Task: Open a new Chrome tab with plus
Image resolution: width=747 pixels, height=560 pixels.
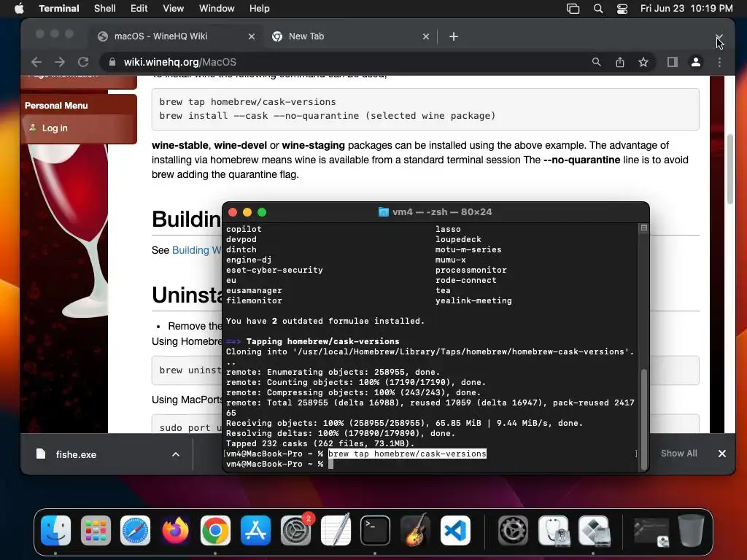Action: point(454,36)
